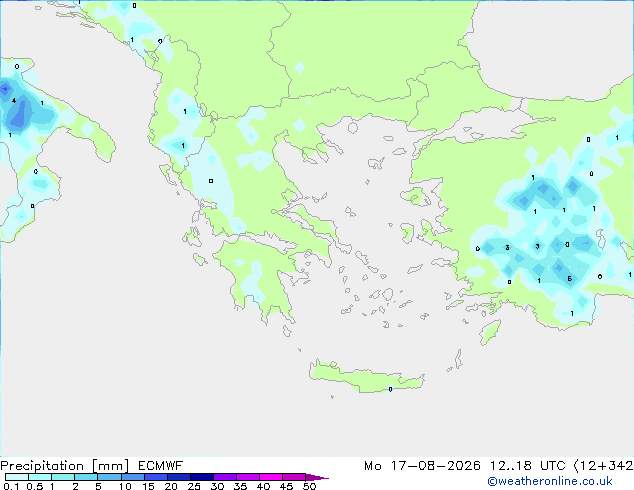Screen dimensions: 634x490
Task: Click the '(12+342' forecast offset text
Action: click(x=603, y=466)
